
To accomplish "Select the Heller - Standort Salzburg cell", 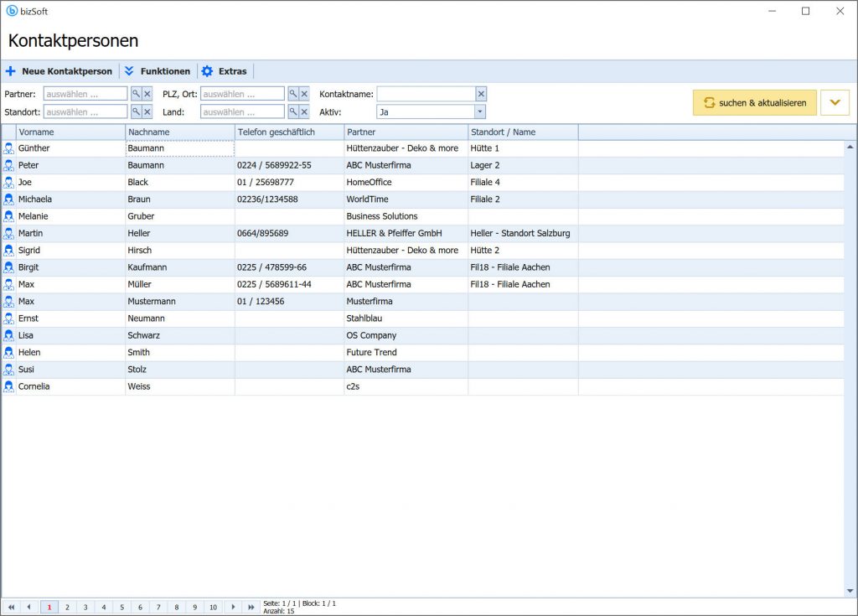I will pyautogui.click(x=523, y=233).
